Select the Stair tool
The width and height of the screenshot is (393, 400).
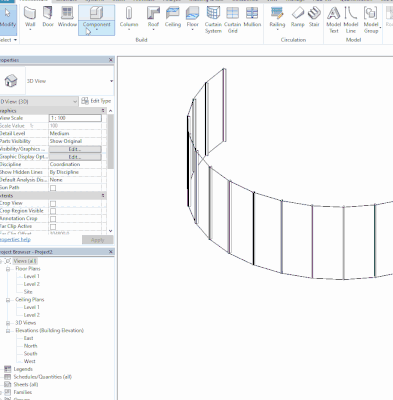[314, 17]
